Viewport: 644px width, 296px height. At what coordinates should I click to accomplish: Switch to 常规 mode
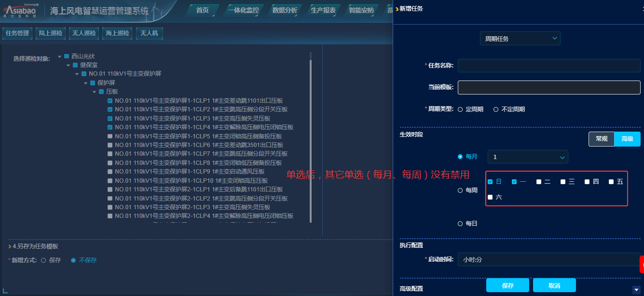click(601, 139)
